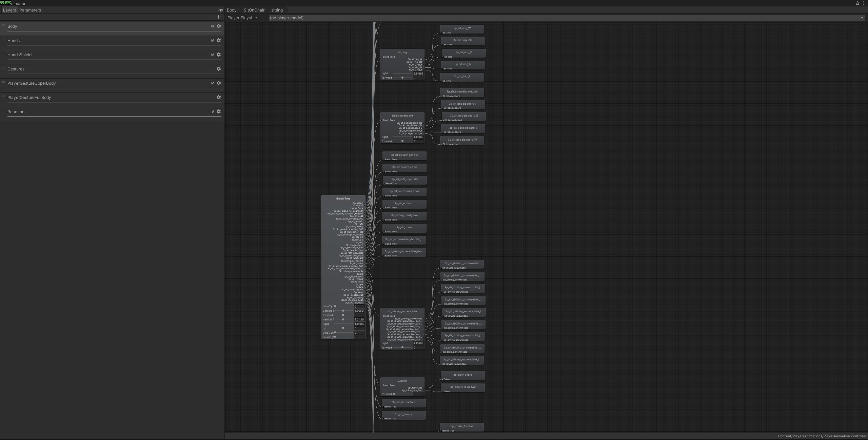This screenshot has width=868, height=440.
Task: Open the Player Playable model dropdown
Action: click(567, 18)
